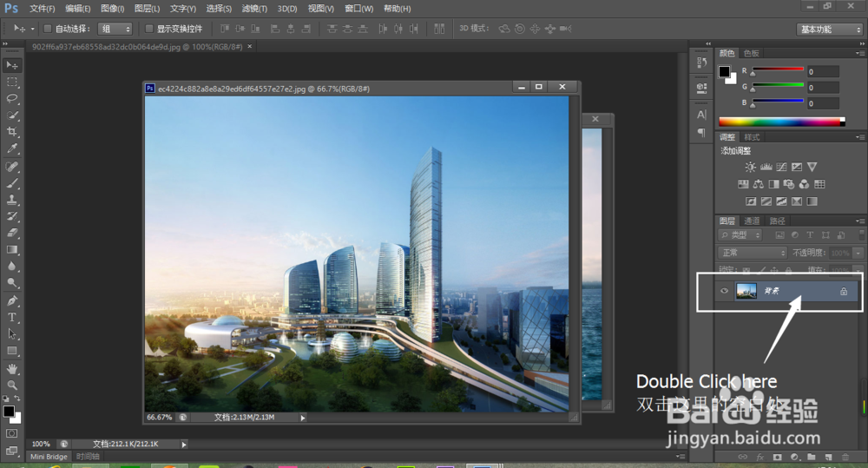Add a Levels adjustment

pos(766,167)
